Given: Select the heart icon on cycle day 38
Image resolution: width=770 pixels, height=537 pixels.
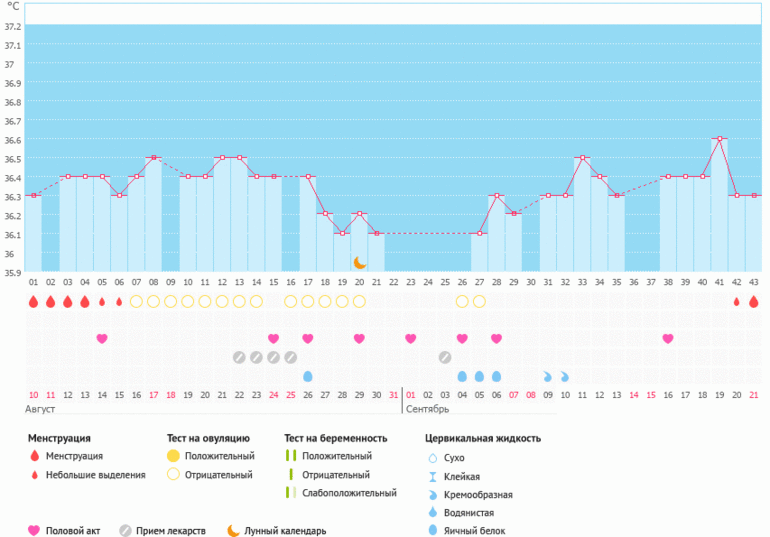Looking at the screenshot, I should click(667, 338).
